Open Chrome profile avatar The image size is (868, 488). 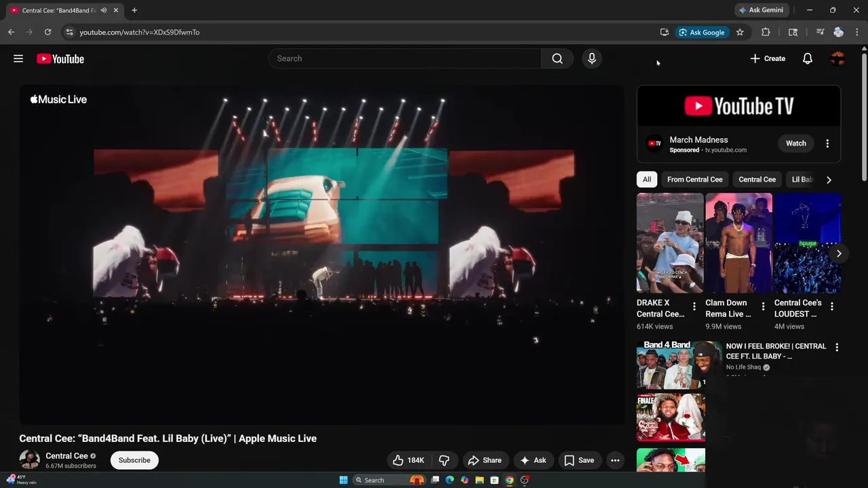point(839,32)
